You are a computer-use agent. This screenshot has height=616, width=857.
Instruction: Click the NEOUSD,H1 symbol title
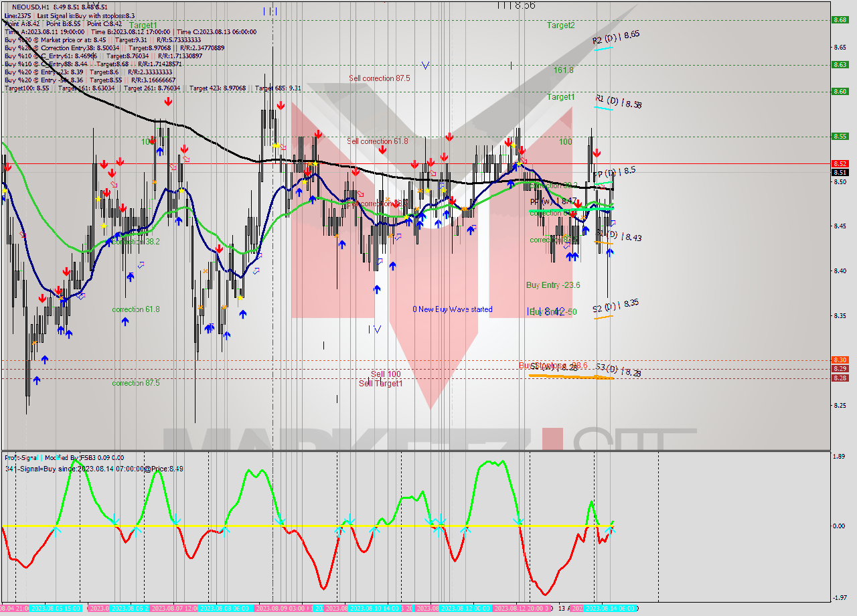coord(31,7)
